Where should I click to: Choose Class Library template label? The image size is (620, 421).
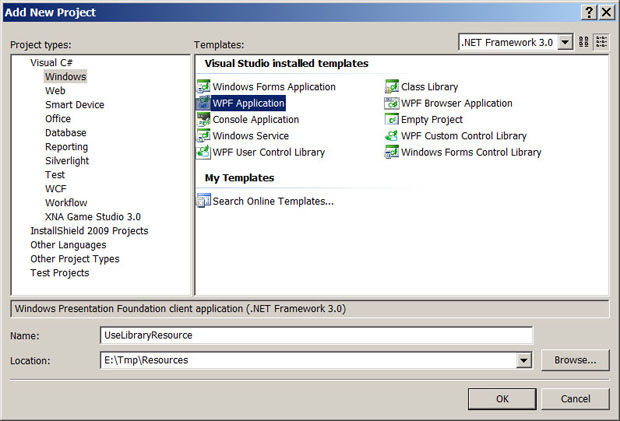pos(429,87)
